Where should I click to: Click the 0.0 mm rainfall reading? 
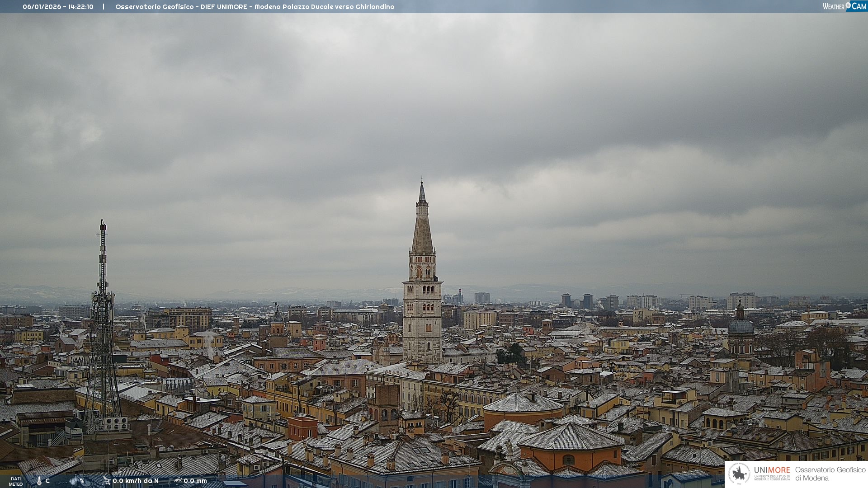[x=195, y=481]
